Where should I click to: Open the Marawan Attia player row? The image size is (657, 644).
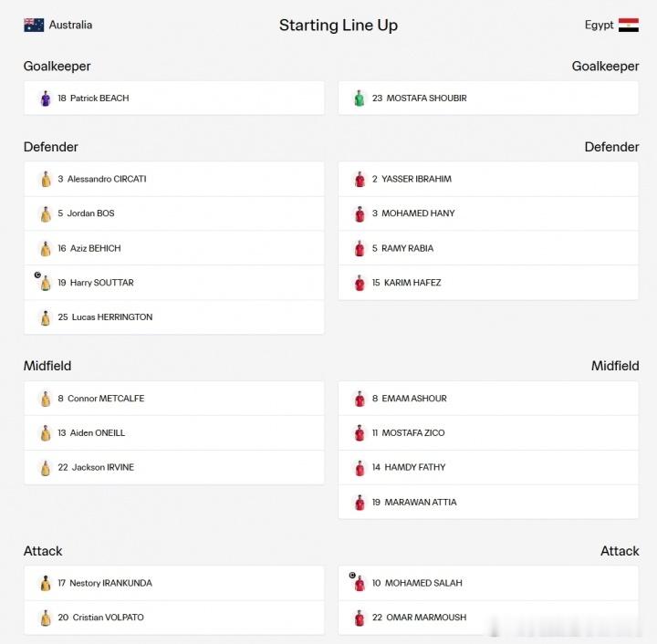(x=488, y=502)
